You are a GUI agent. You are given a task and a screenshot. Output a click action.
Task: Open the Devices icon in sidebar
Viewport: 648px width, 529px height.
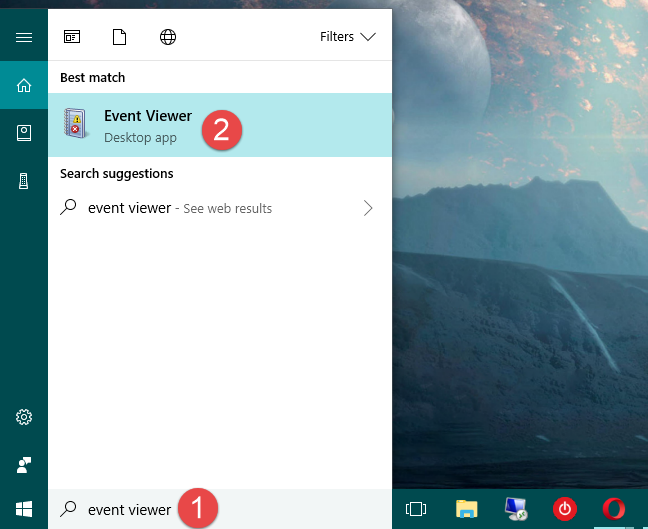[x=24, y=181]
